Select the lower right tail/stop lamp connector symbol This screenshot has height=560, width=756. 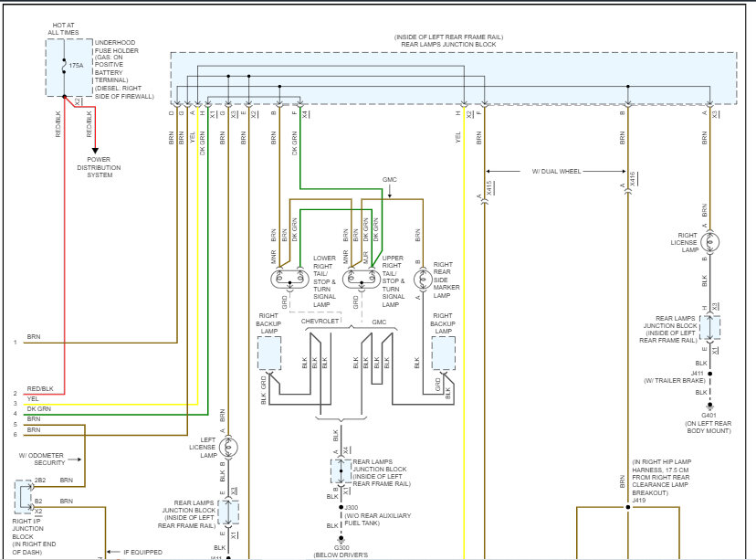pos(291,278)
